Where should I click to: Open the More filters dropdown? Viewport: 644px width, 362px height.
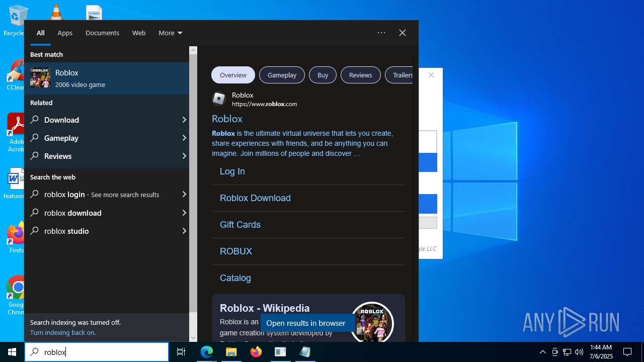(171, 33)
